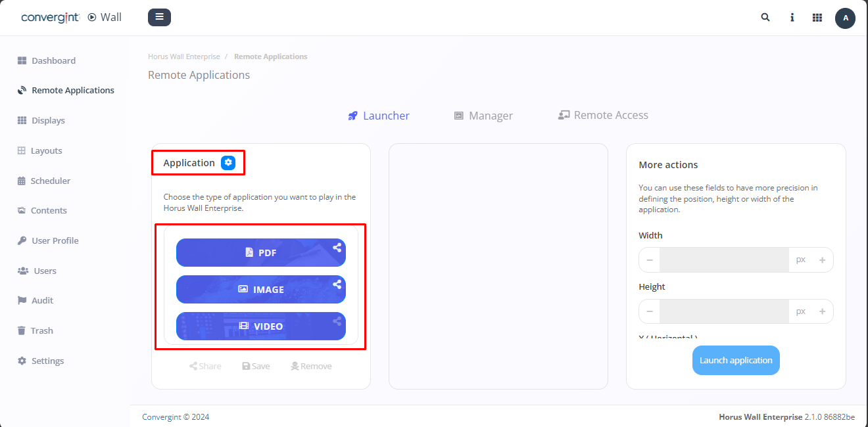
Task: Click share icon on VIDEO button
Action: click(337, 321)
